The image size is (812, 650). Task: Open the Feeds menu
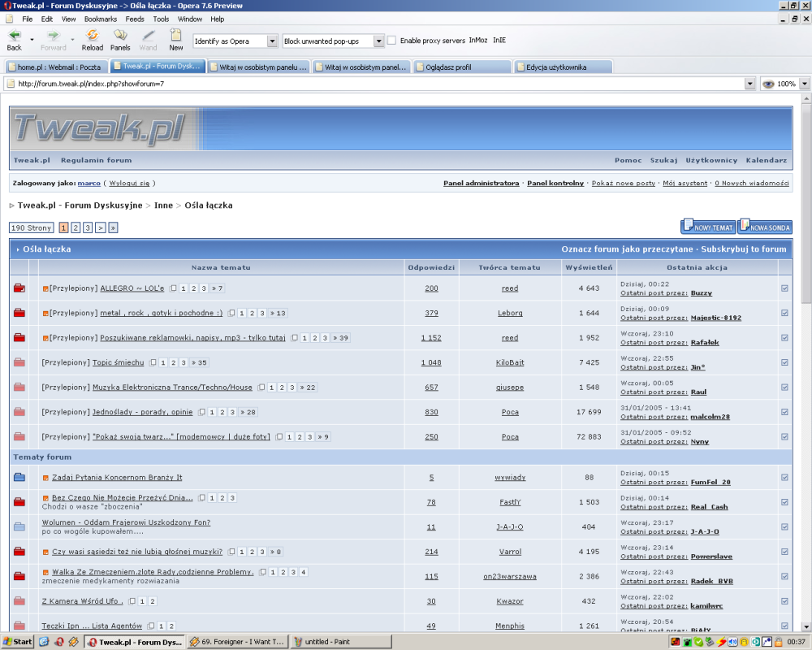click(135, 19)
